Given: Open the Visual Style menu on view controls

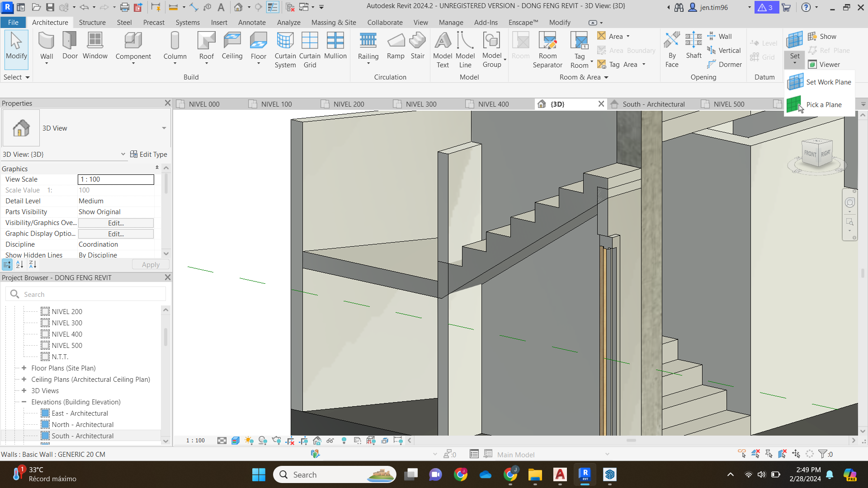Looking at the screenshot, I should (x=235, y=441).
